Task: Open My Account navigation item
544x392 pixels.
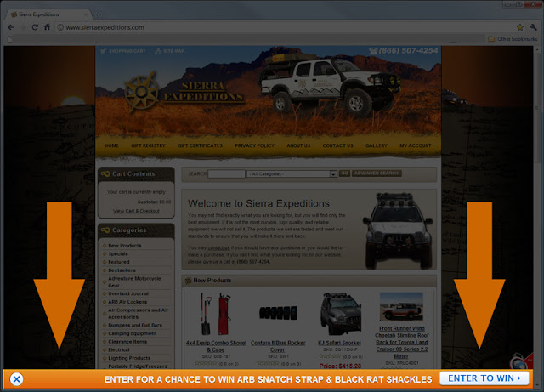Action: point(416,145)
